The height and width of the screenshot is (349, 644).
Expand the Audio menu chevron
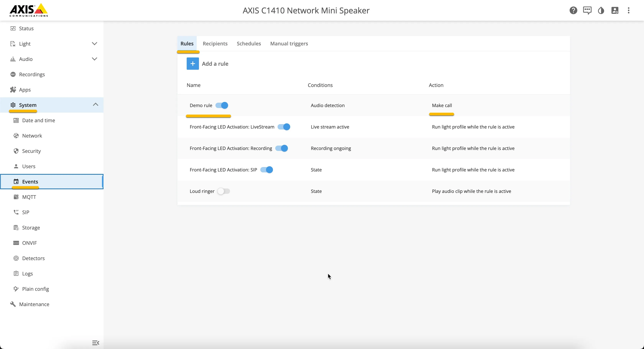94,59
